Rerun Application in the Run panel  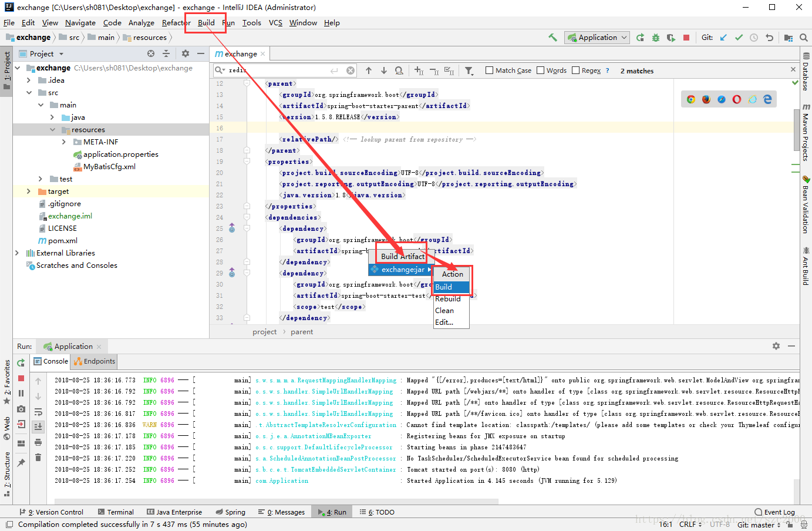pyautogui.click(x=21, y=362)
